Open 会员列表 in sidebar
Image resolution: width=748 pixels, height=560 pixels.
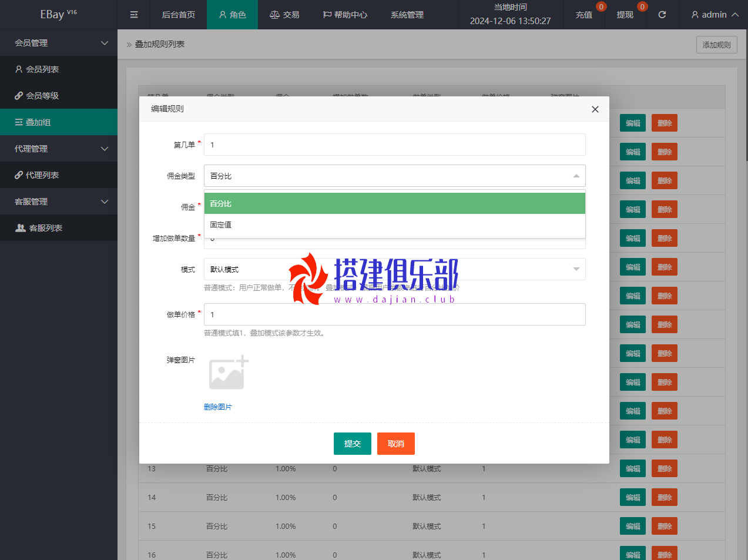pos(59,69)
